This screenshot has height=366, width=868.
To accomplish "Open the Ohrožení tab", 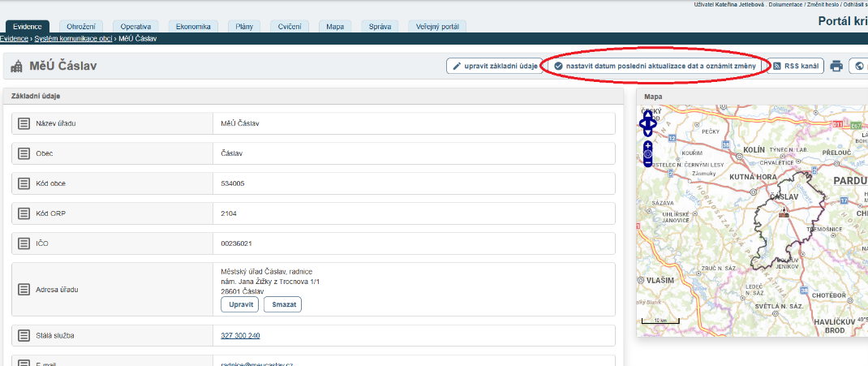I will point(79,27).
